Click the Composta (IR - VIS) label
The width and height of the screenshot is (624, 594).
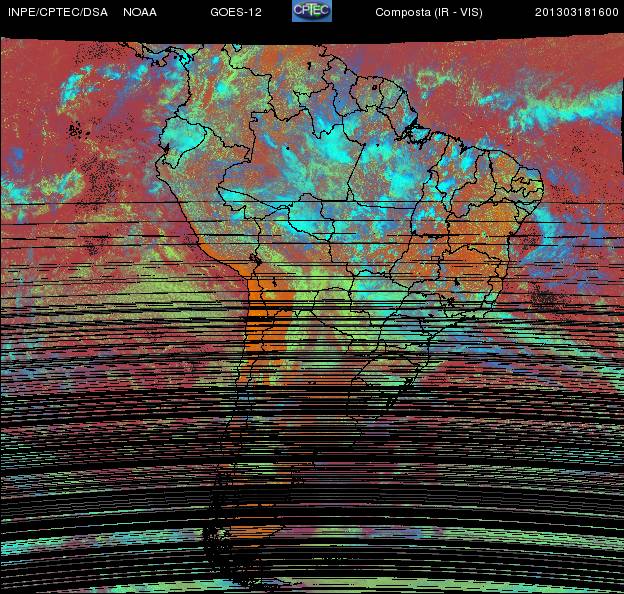tap(429, 12)
